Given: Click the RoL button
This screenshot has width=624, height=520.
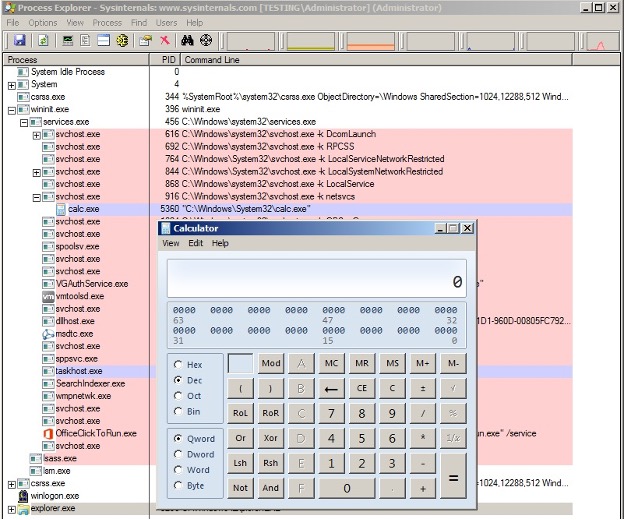Looking at the screenshot, I should coord(240,413).
